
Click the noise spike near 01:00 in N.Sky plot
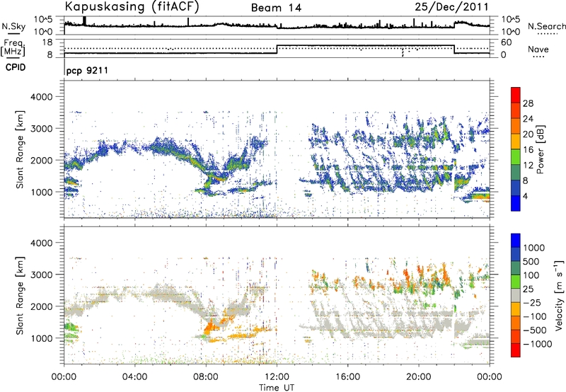point(84,21)
